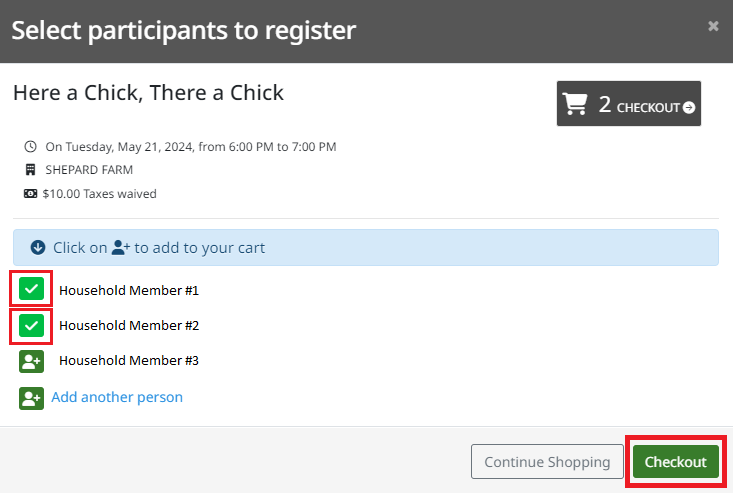This screenshot has height=493, width=733.
Task: Click the Here a Chick, There a Chick title
Action: pos(148,93)
